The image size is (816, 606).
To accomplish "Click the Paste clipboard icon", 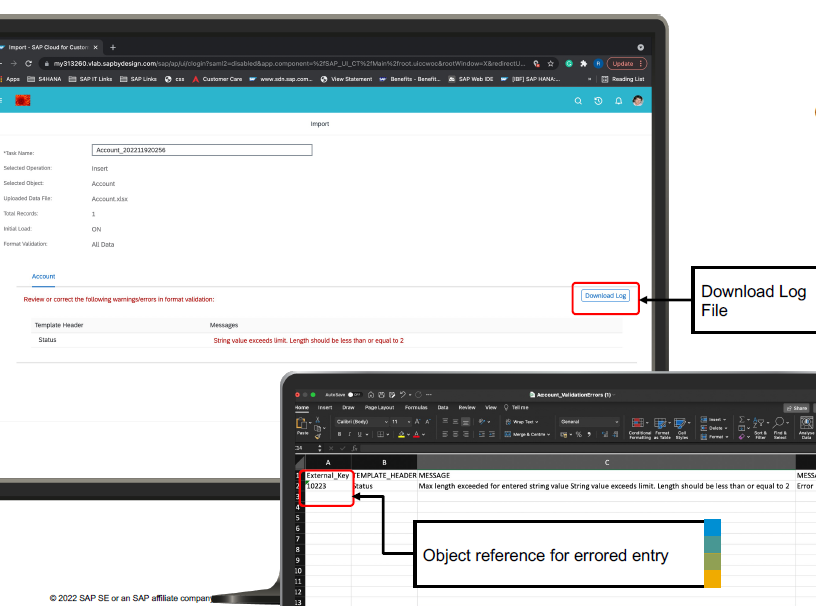I will point(301,424).
